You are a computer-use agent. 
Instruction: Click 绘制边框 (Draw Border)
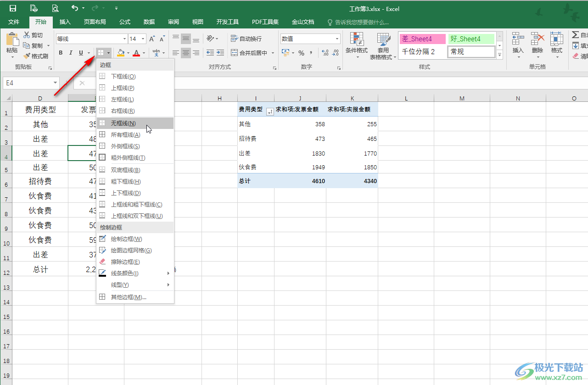click(x=135, y=239)
